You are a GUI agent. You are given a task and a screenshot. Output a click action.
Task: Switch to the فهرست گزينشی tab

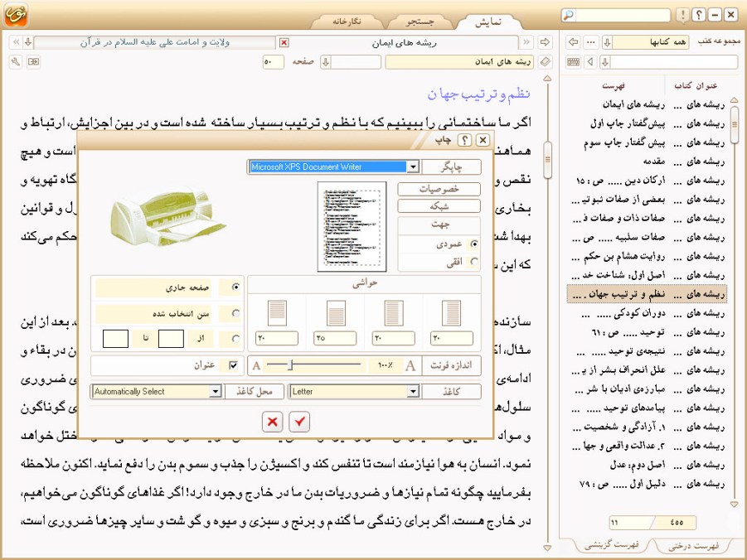pyautogui.click(x=612, y=545)
